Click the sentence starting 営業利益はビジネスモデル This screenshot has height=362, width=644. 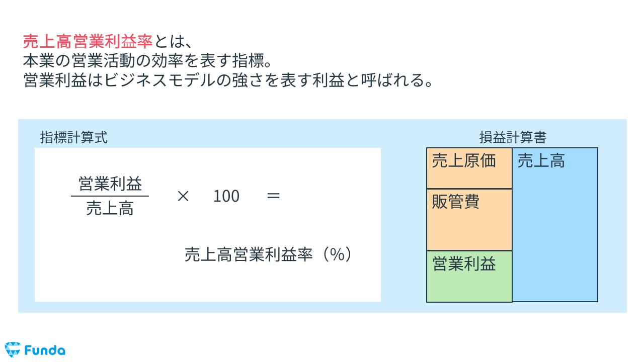pyautogui.click(x=228, y=81)
